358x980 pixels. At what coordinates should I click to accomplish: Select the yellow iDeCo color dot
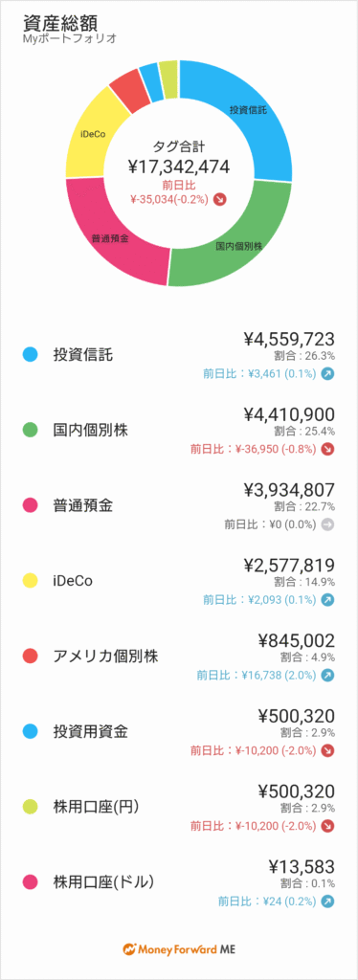point(30,581)
